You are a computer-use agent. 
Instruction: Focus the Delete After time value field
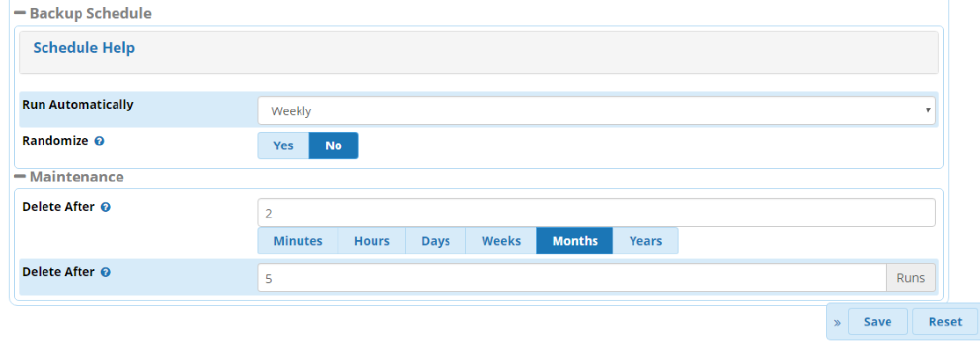pos(596,213)
